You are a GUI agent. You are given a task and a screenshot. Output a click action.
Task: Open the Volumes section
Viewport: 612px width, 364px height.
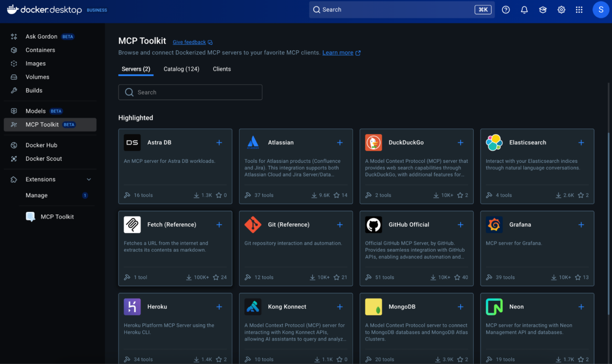click(37, 76)
